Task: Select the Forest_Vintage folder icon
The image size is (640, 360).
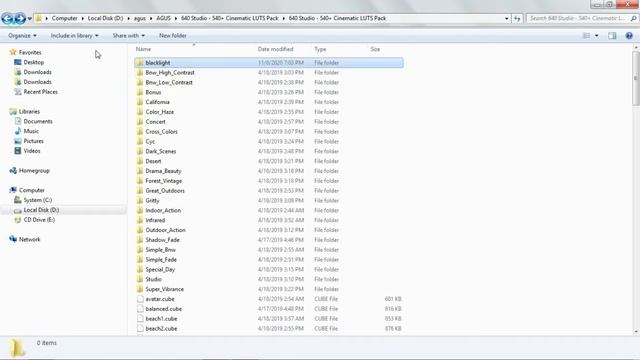Action: click(x=140, y=180)
